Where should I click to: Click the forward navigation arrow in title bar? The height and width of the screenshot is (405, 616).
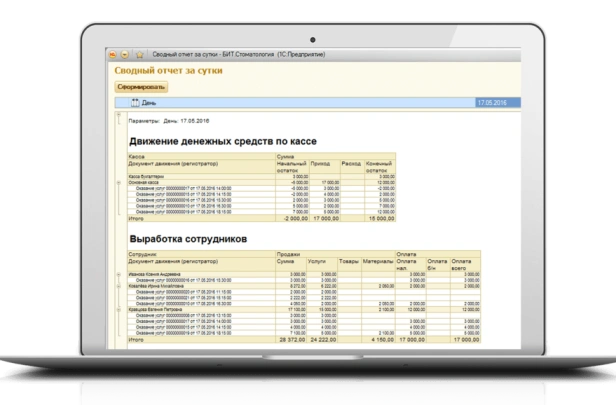click(125, 54)
